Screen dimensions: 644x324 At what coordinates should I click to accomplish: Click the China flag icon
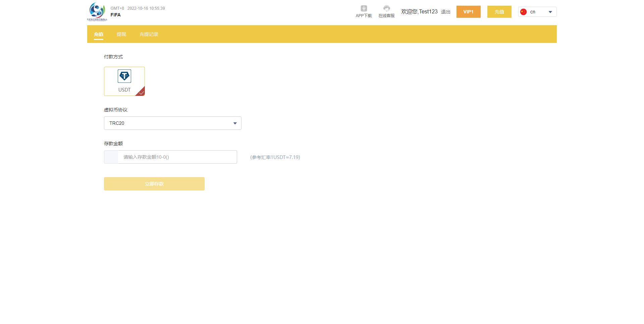[x=523, y=12]
